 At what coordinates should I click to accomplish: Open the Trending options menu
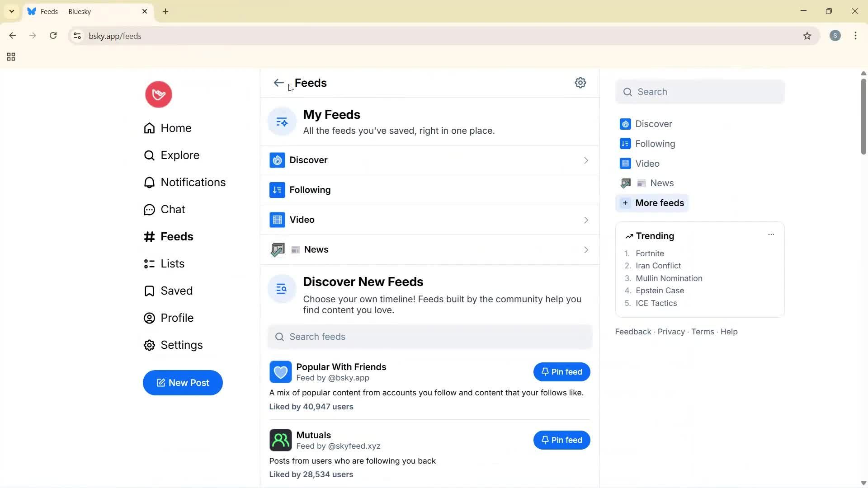point(771,235)
